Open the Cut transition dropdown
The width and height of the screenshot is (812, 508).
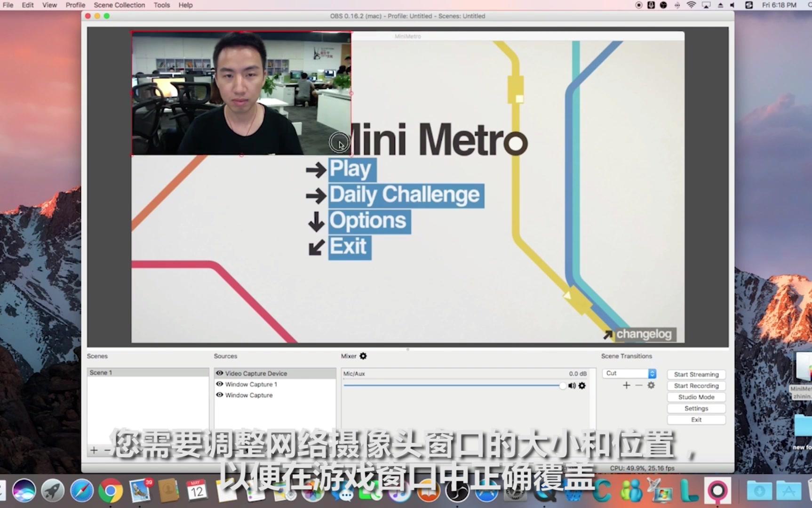tap(629, 373)
